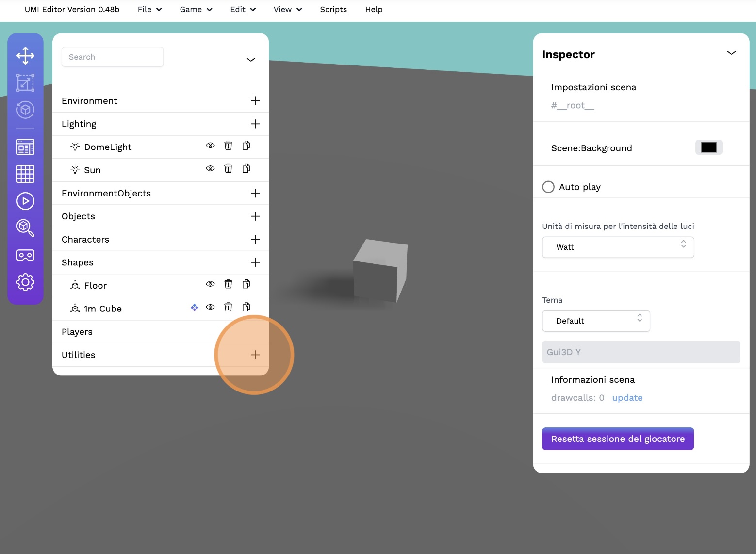Hide the Sun light

click(x=210, y=169)
